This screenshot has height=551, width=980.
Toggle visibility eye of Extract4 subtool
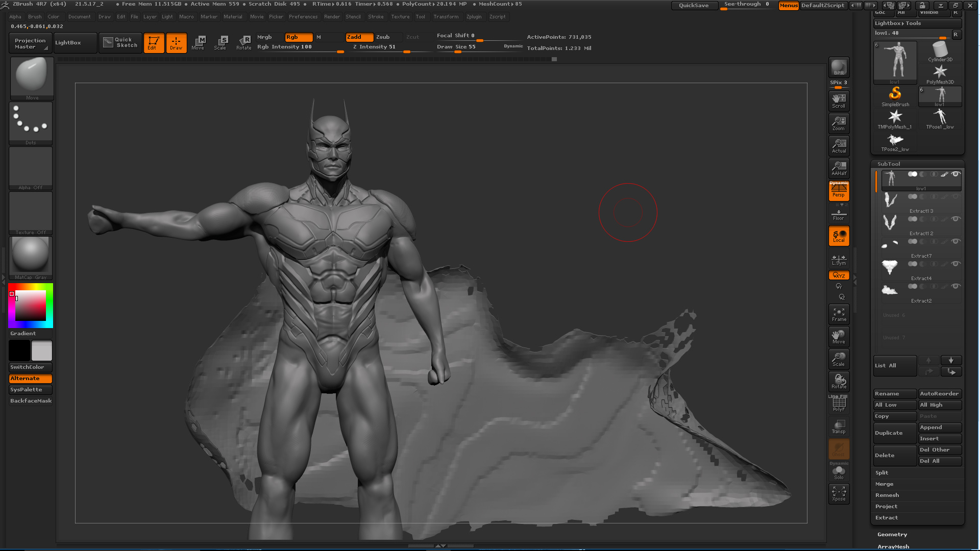(955, 264)
